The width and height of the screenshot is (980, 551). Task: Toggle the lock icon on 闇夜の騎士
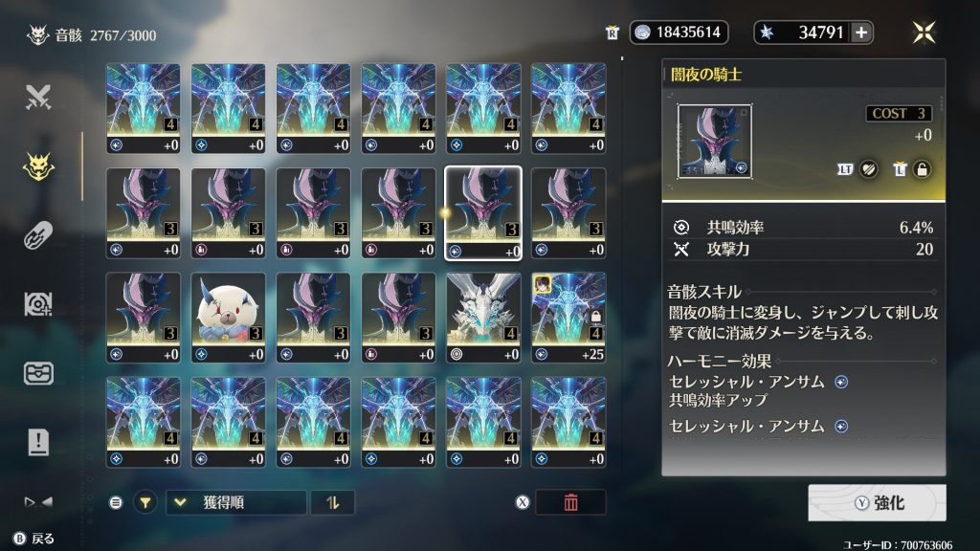click(x=922, y=169)
